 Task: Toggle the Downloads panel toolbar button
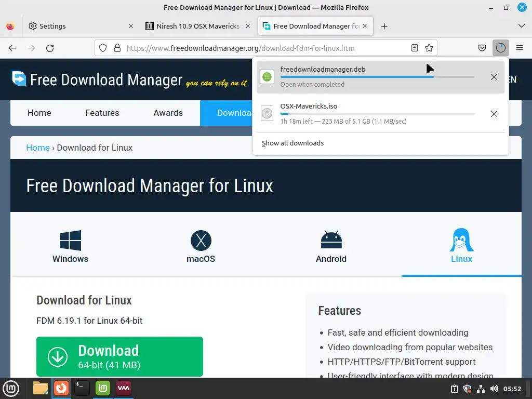click(500, 48)
